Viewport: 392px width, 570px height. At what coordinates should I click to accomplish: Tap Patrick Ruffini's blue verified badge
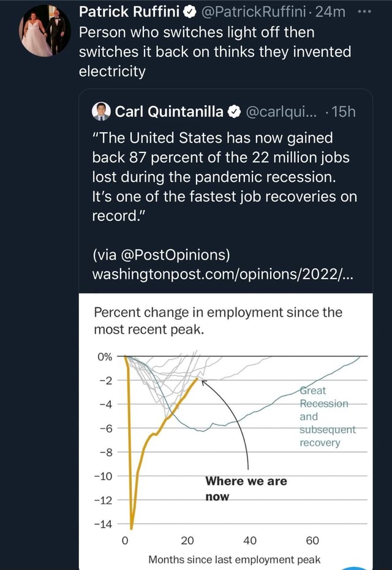(190, 12)
